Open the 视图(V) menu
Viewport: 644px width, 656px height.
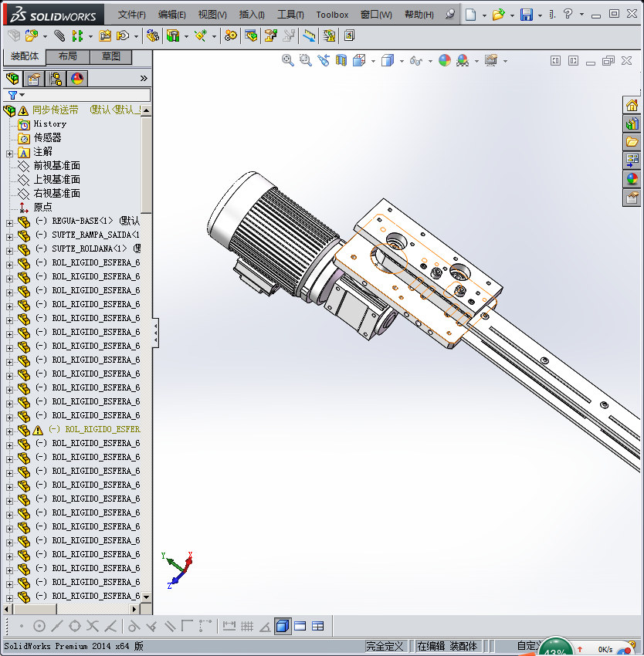[212, 15]
